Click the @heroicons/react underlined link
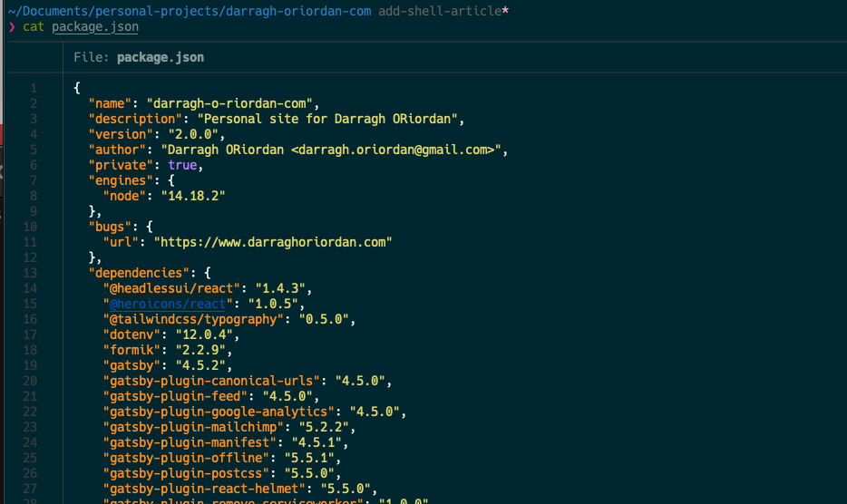The height and width of the screenshot is (504, 847). click(168, 305)
